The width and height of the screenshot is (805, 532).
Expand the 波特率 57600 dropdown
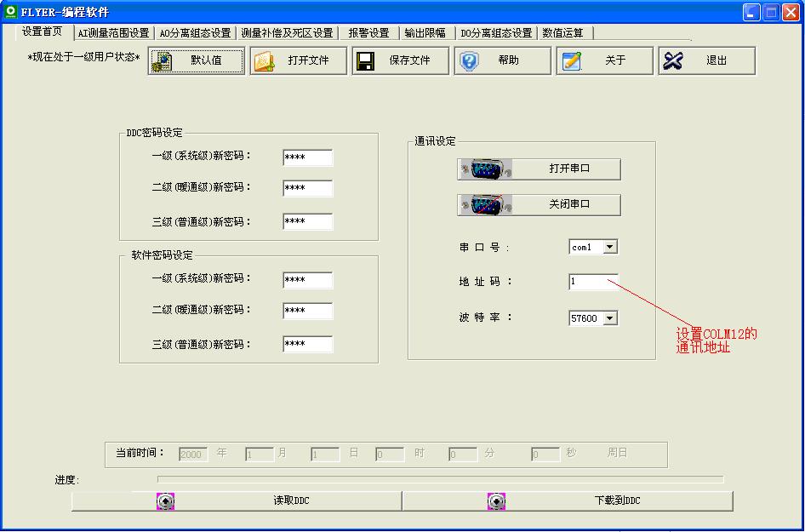609,318
